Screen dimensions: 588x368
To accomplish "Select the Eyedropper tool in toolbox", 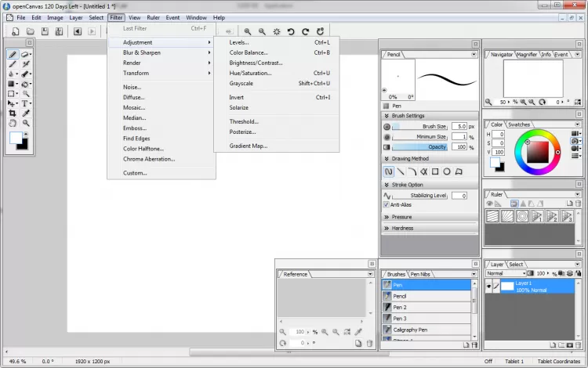I will (26, 113).
